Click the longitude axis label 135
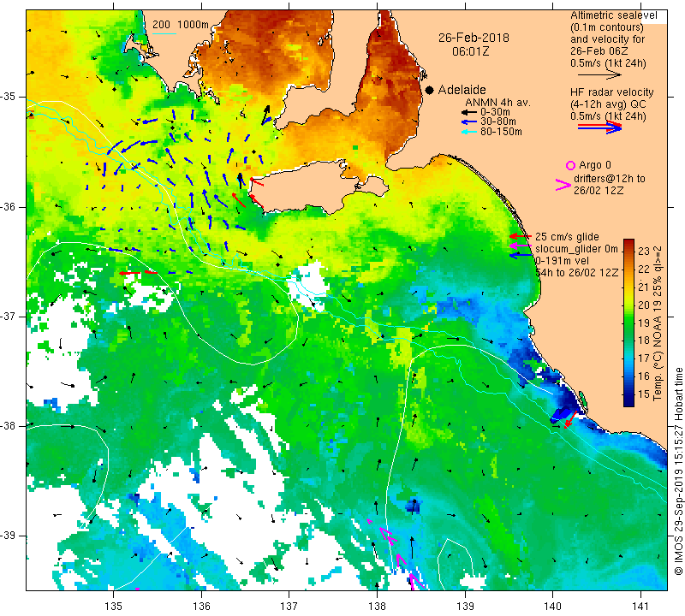The width and height of the screenshot is (685, 616). [114, 606]
